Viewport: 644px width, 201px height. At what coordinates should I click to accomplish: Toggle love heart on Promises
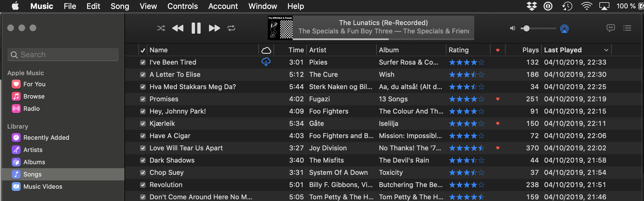point(498,99)
